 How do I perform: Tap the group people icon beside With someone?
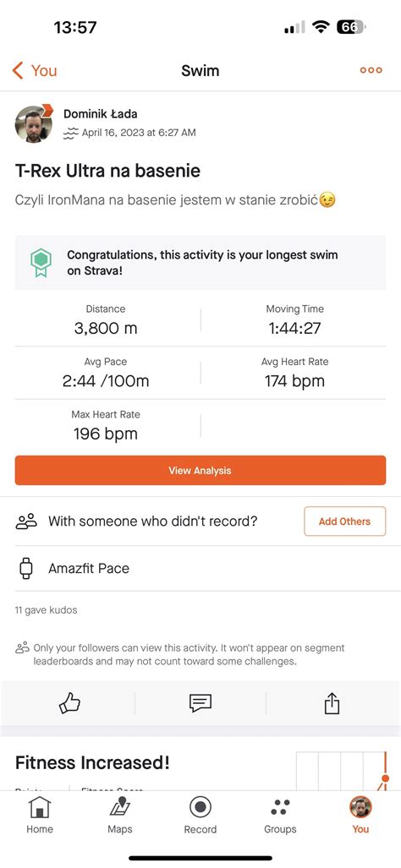(26, 521)
